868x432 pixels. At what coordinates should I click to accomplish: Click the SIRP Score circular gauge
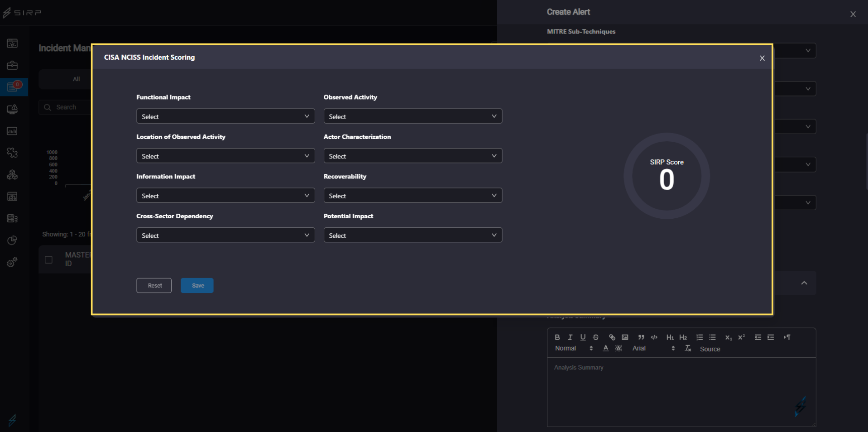667,176
